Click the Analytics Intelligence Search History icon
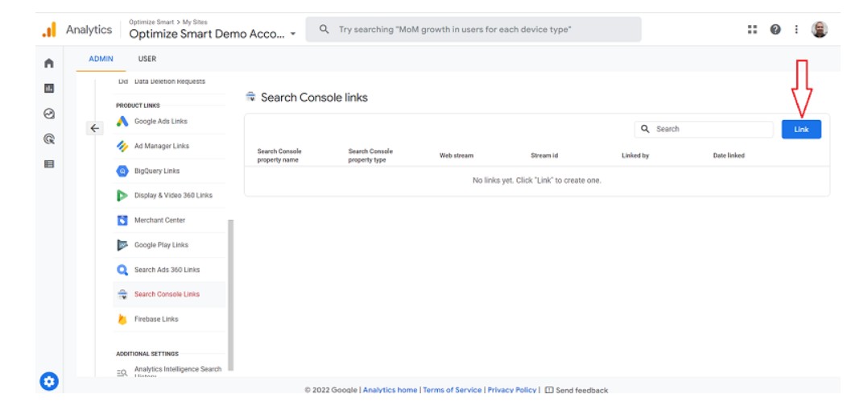 (122, 373)
